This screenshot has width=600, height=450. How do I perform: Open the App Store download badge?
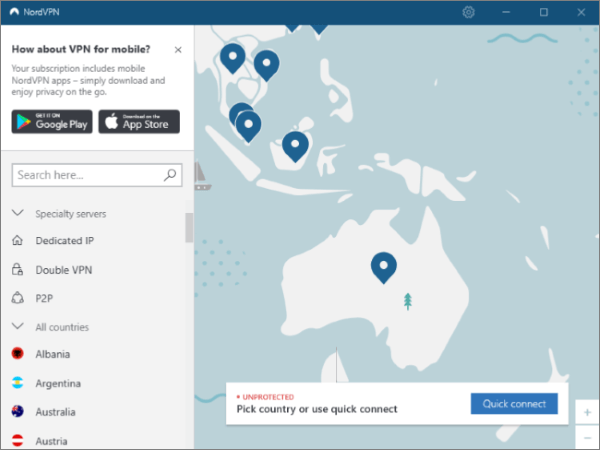tap(139, 122)
